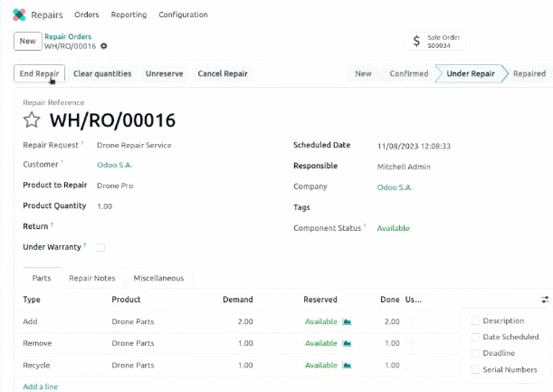Click the Odoo Repairs app logo
The height and width of the screenshot is (392, 553).
click(x=19, y=14)
